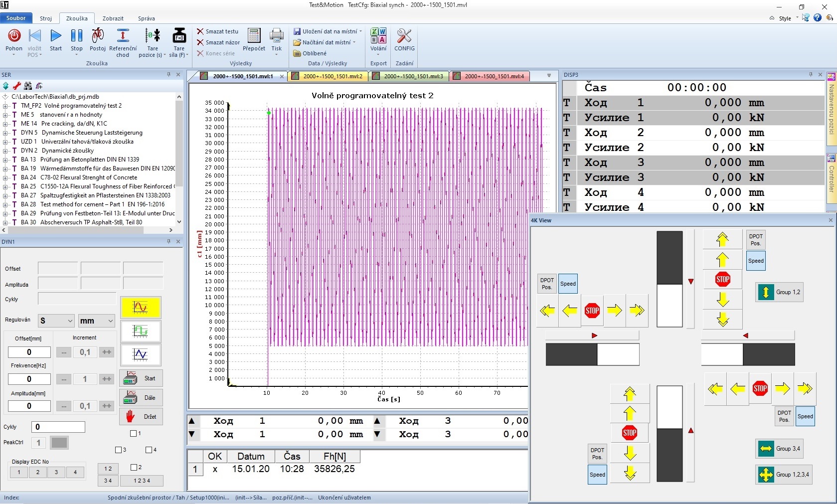
Task: Open the document tabs overflow dropdown
Action: 549,76
